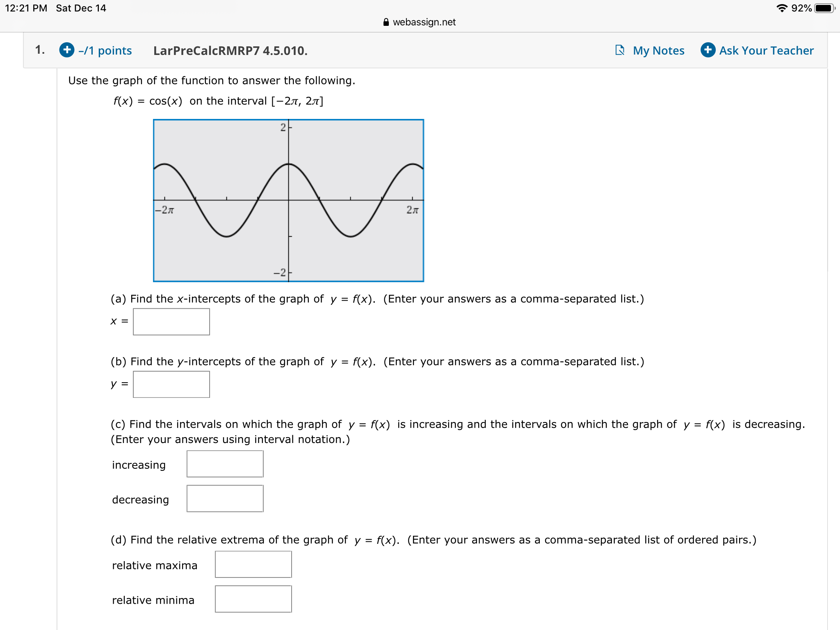Open the -/1 points link
The width and height of the screenshot is (840, 630).
coord(104,51)
